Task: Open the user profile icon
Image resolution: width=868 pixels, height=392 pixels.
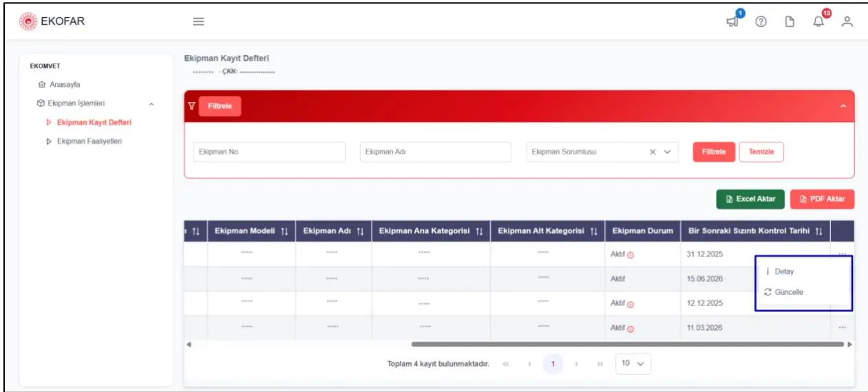Action: tap(847, 21)
